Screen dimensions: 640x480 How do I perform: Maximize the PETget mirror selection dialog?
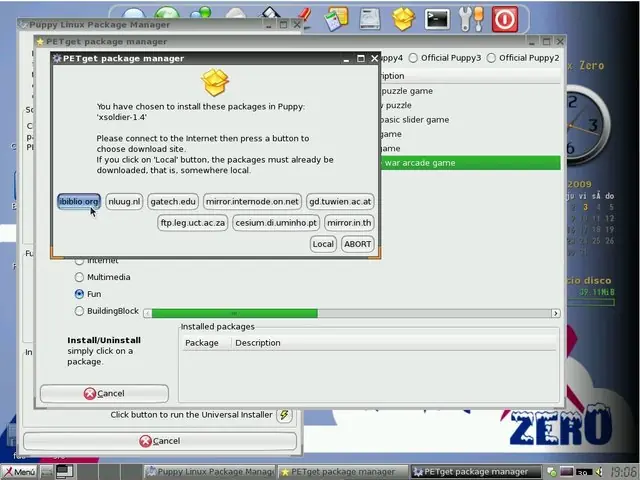pos(360,58)
